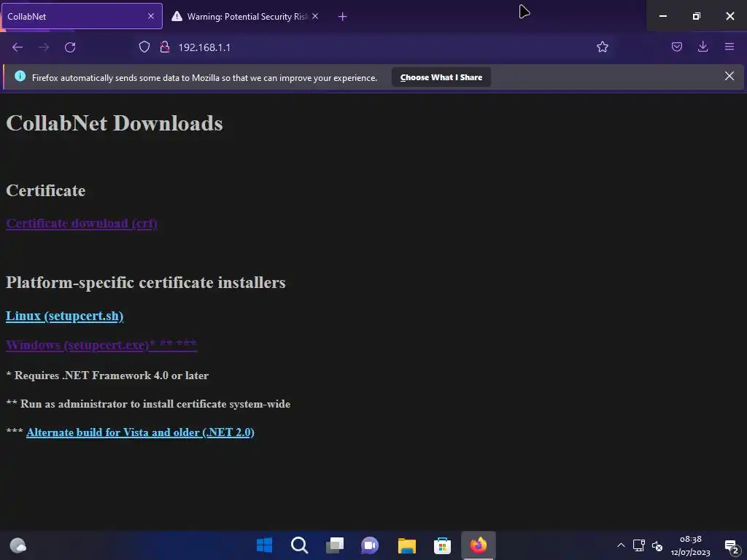Click the Run as administrator note
Viewport: 747px width, 560px height.
pos(148,404)
